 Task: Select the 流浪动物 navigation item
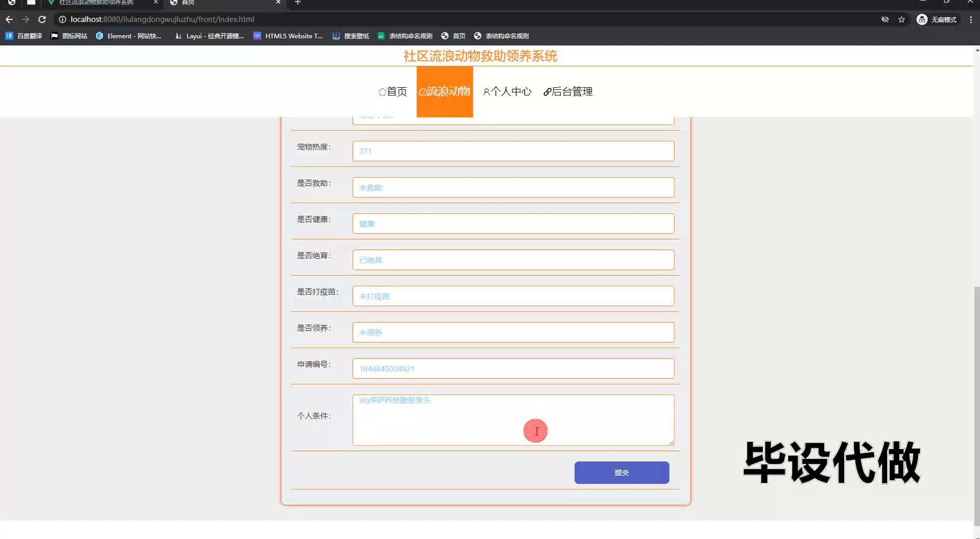coord(445,92)
